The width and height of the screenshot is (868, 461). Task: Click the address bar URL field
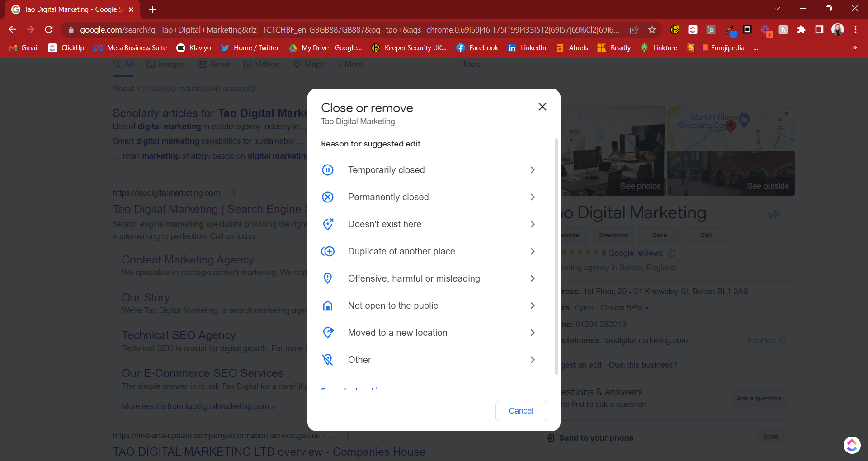tap(349, 30)
